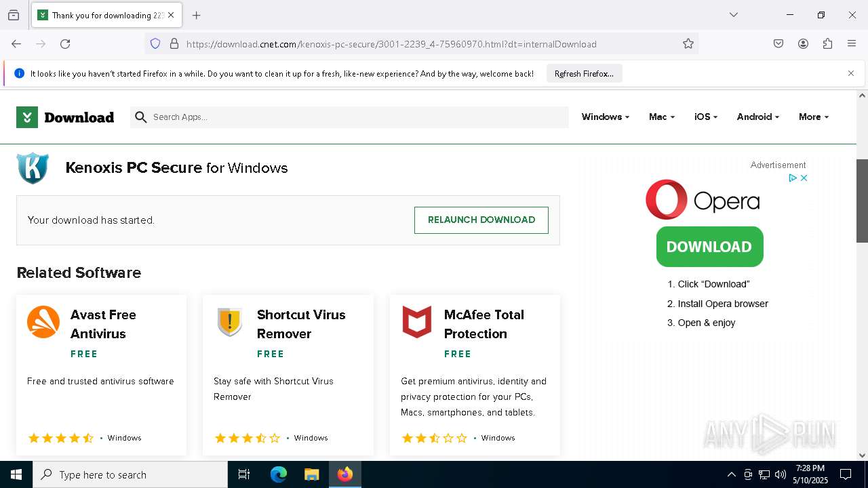Click the Opera logo in advertisement
868x488 pixels.
(703, 200)
